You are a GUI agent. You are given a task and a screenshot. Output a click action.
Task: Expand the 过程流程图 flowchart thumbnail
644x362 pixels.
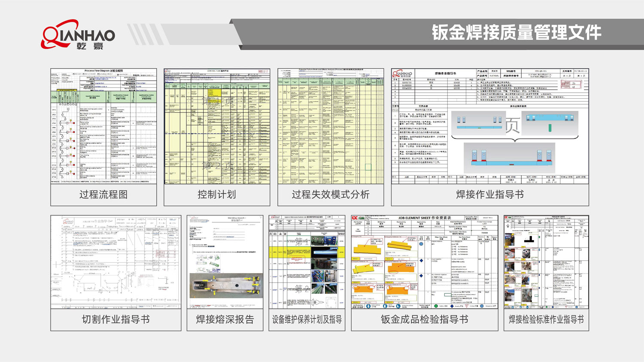point(104,127)
